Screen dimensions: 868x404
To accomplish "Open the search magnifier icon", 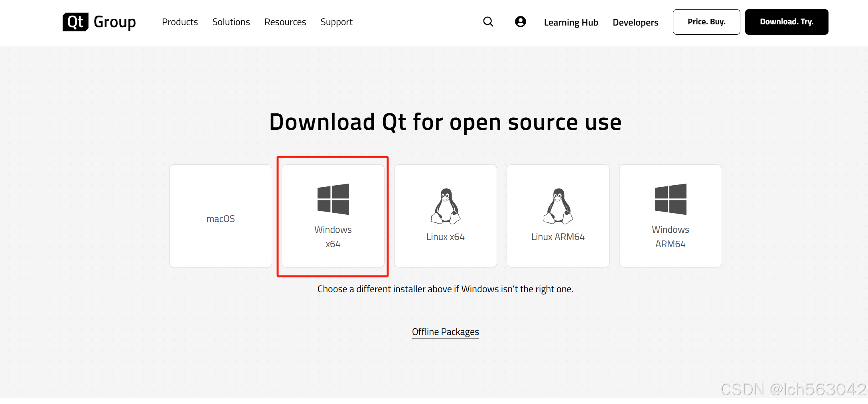I will coord(488,22).
